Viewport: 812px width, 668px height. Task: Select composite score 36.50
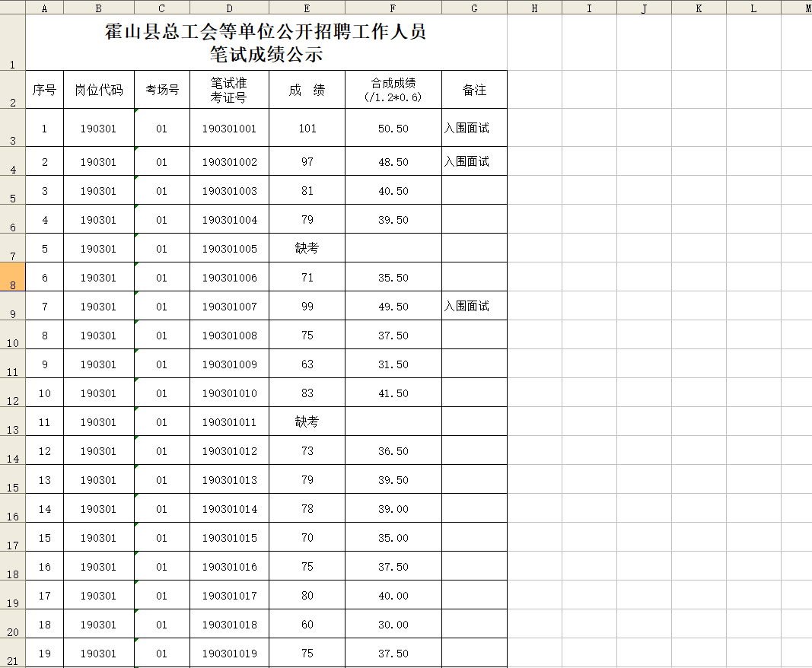pos(393,451)
